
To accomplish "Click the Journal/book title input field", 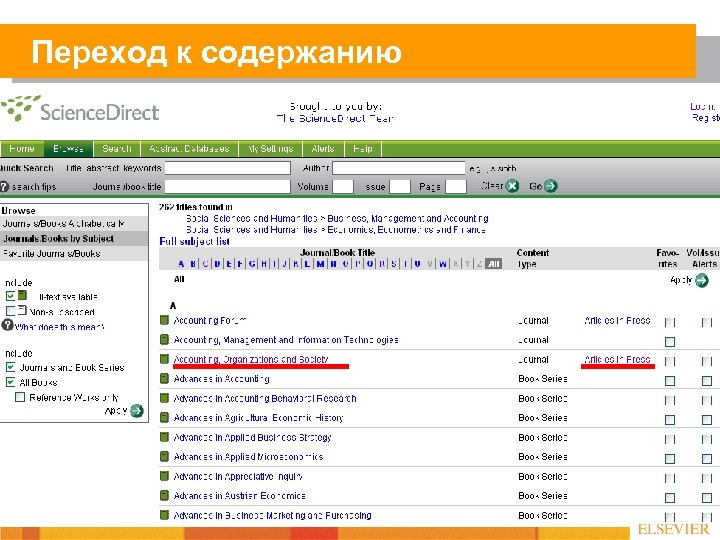I will point(228,186).
